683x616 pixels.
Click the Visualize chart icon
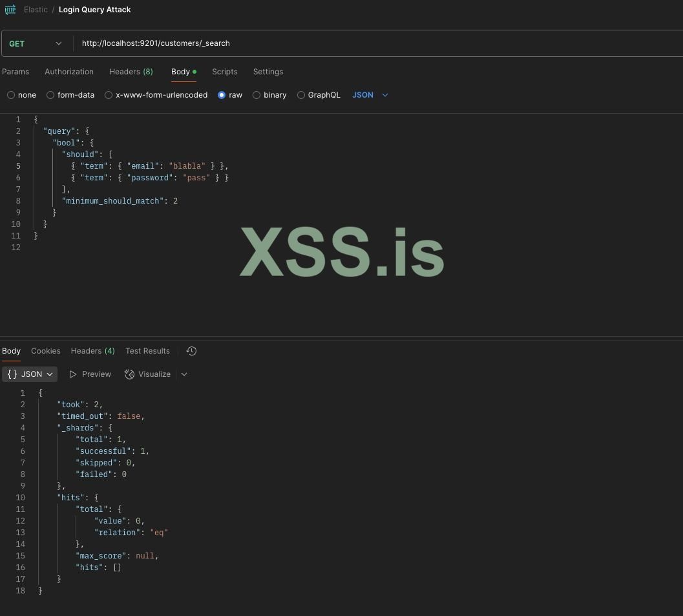coord(129,374)
